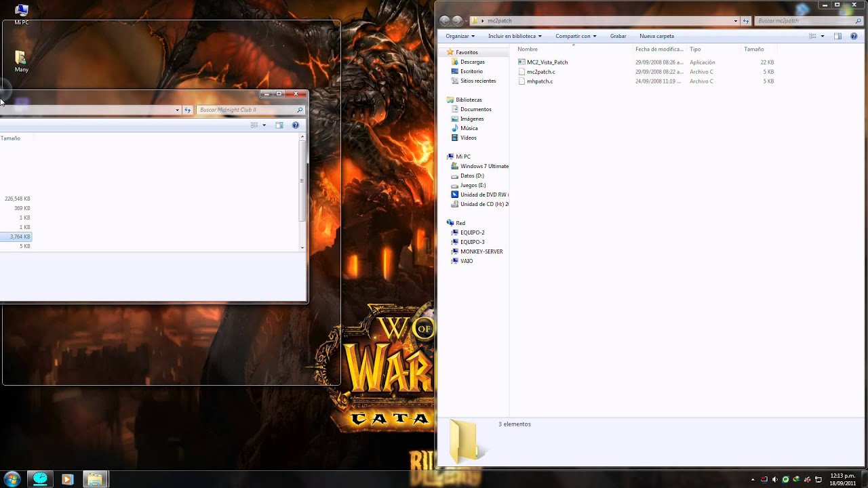Change view icon in mc2patch window
868x488 pixels.
click(812, 36)
